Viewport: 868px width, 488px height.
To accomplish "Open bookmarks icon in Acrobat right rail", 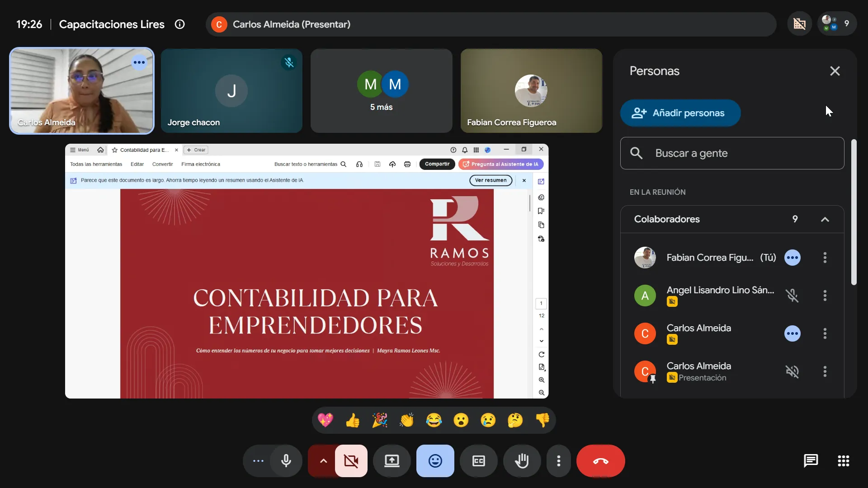I will pos(541,211).
